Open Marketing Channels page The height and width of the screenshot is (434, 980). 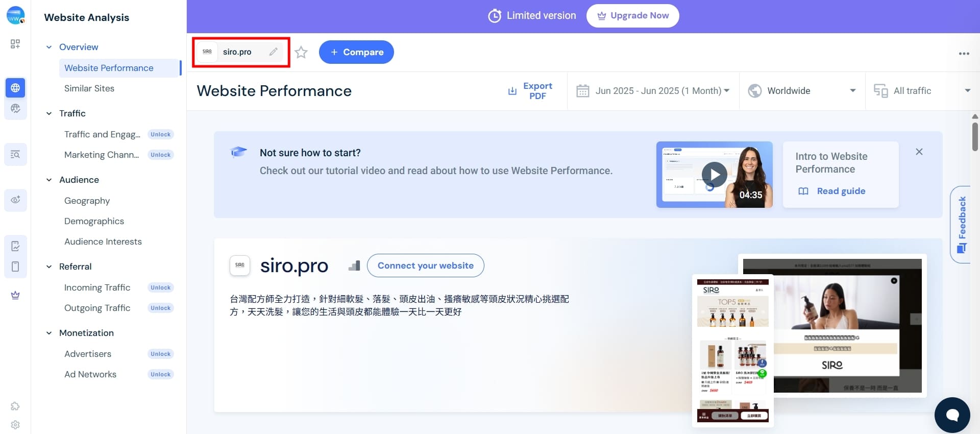[102, 155]
